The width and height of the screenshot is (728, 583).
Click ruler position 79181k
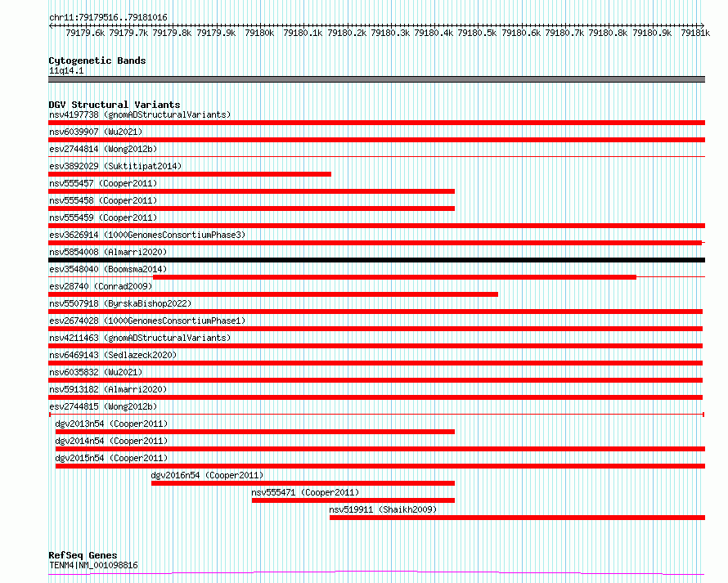(x=695, y=33)
